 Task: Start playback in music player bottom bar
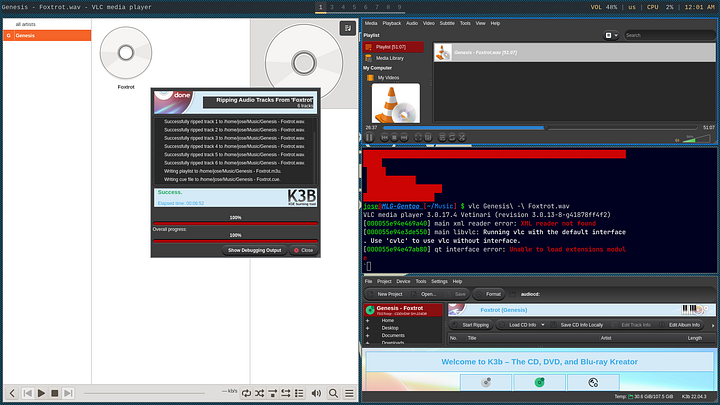(41, 394)
